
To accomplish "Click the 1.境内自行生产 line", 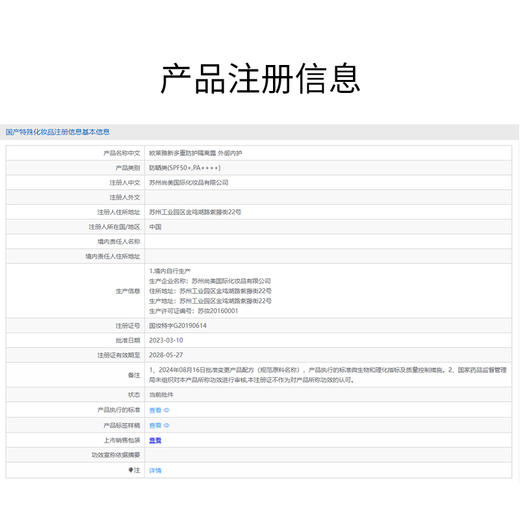I will (170, 271).
